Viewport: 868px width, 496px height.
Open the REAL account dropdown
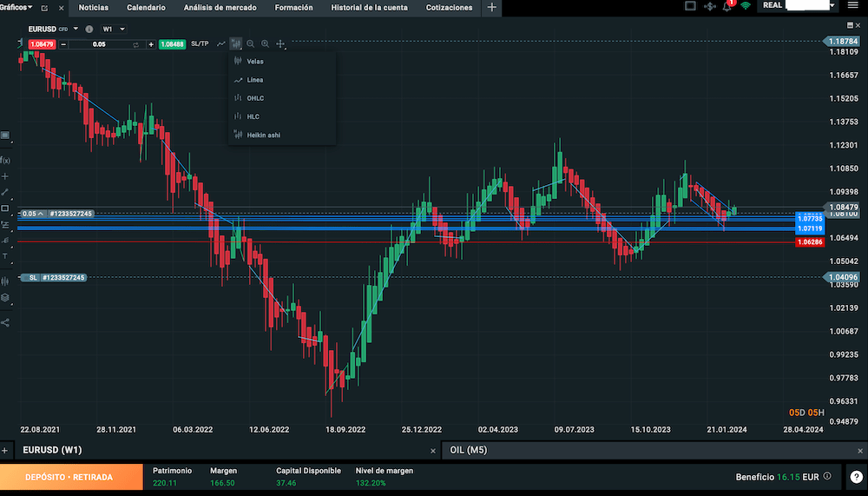pos(798,6)
